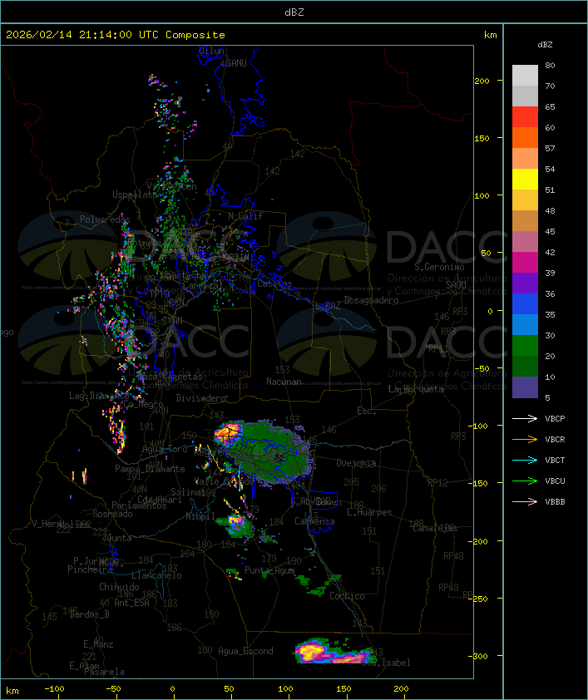588x700 pixels.
Task: Click the Sta.Isabel place label
Action: coord(386,663)
